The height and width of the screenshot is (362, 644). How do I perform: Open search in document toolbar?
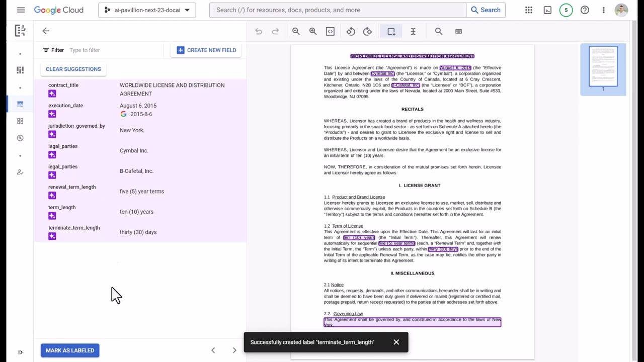tap(439, 31)
